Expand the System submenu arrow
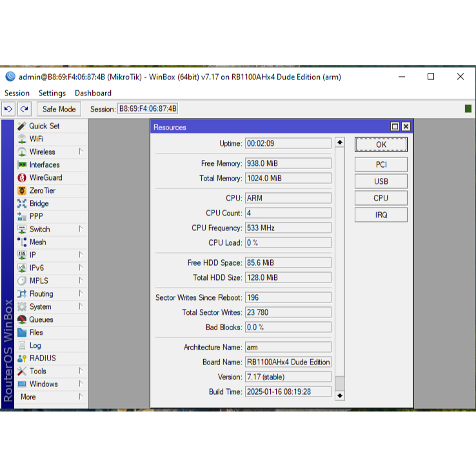This screenshot has height=476, width=476. (x=81, y=306)
